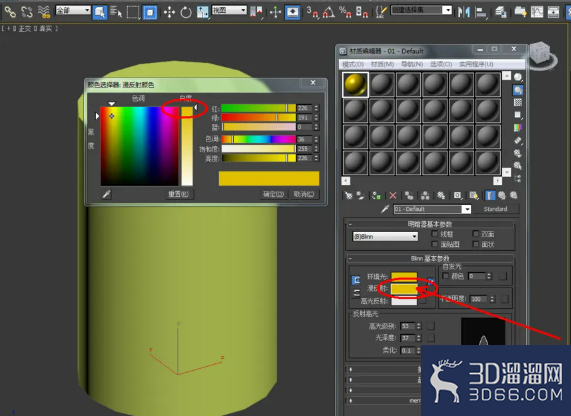Open the named selection sets dropdown
Image resolution: width=571 pixels, height=416 pixels.
coord(421,10)
